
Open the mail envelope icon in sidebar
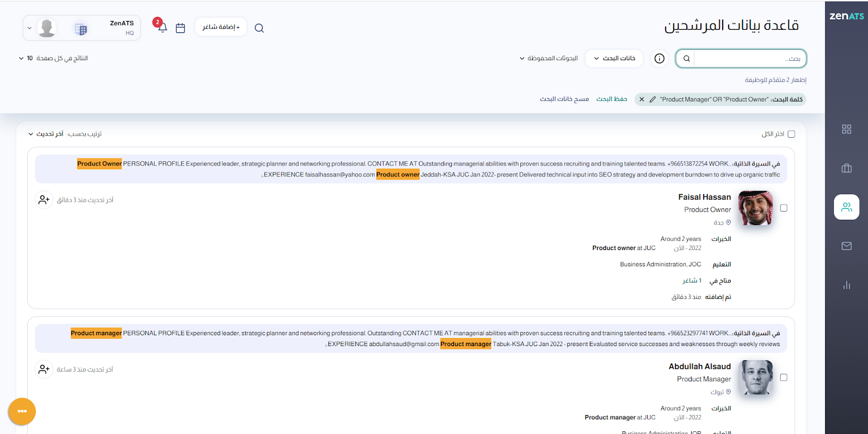point(846,246)
